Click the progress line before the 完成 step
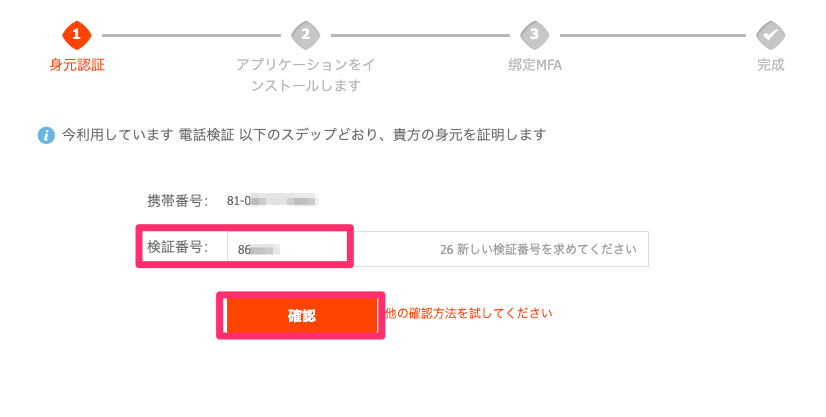Image resolution: width=826 pixels, height=417 pixels. [653, 35]
